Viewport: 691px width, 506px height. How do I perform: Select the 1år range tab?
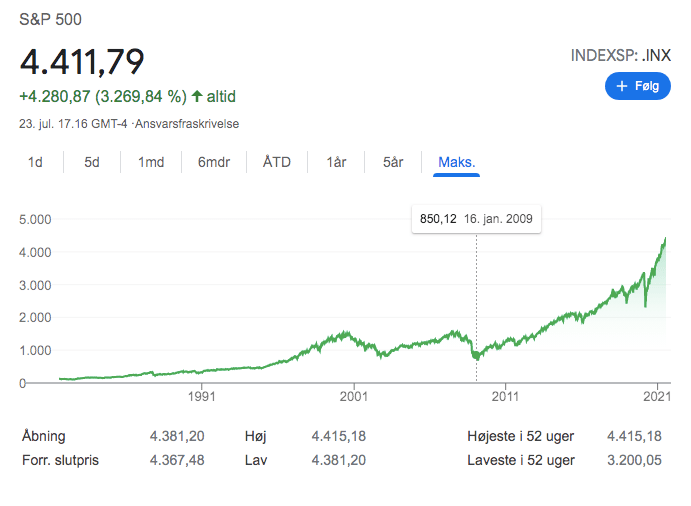point(336,162)
